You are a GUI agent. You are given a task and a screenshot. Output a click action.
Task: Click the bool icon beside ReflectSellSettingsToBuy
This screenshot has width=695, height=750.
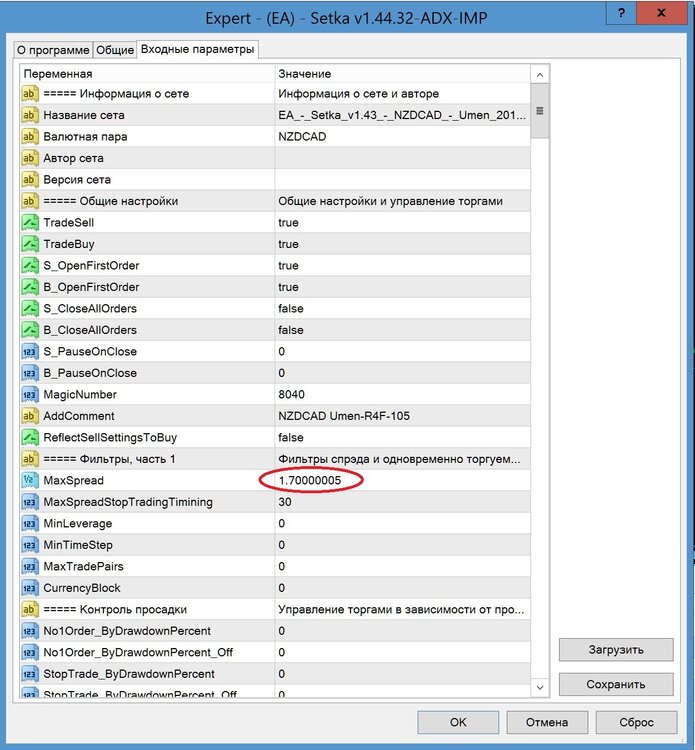pos(29,438)
